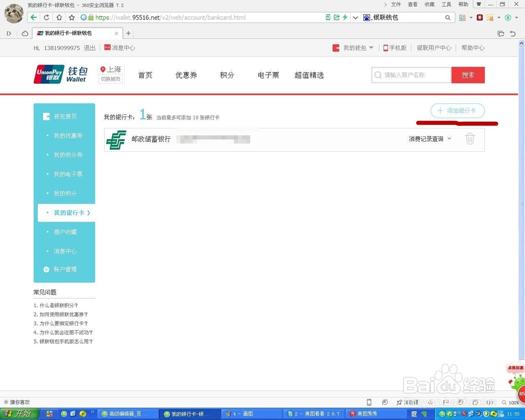
Task: Select 我的银行卡 in the sidebar
Action: pos(66,213)
